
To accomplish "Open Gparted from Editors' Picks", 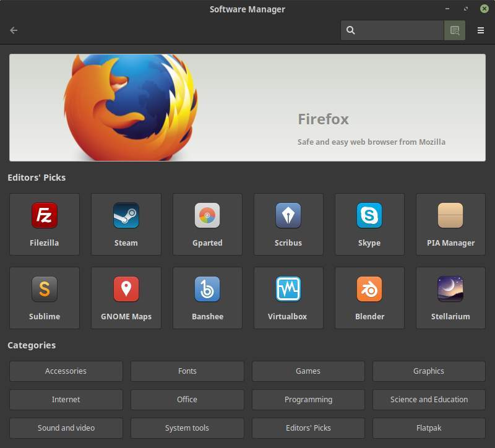I will [207, 224].
